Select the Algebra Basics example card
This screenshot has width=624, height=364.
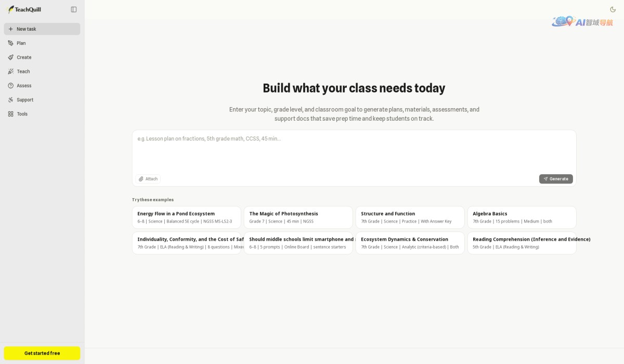522,217
